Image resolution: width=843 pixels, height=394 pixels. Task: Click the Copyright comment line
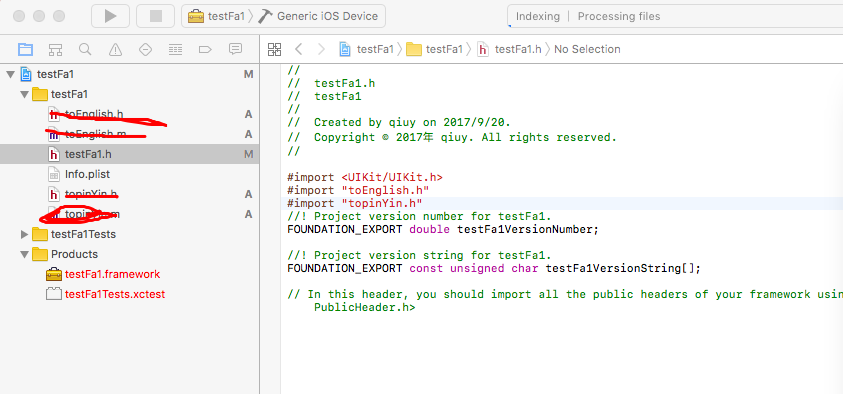452,138
